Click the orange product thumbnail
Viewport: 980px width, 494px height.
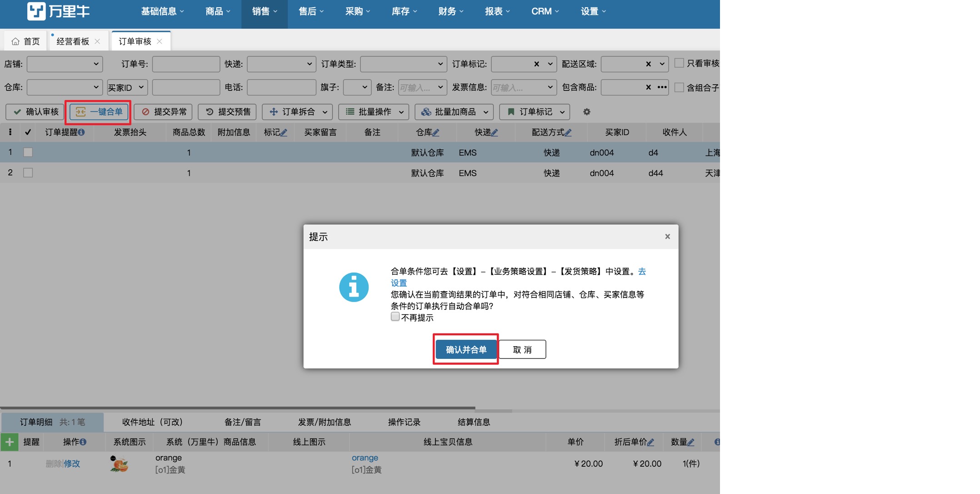119,464
